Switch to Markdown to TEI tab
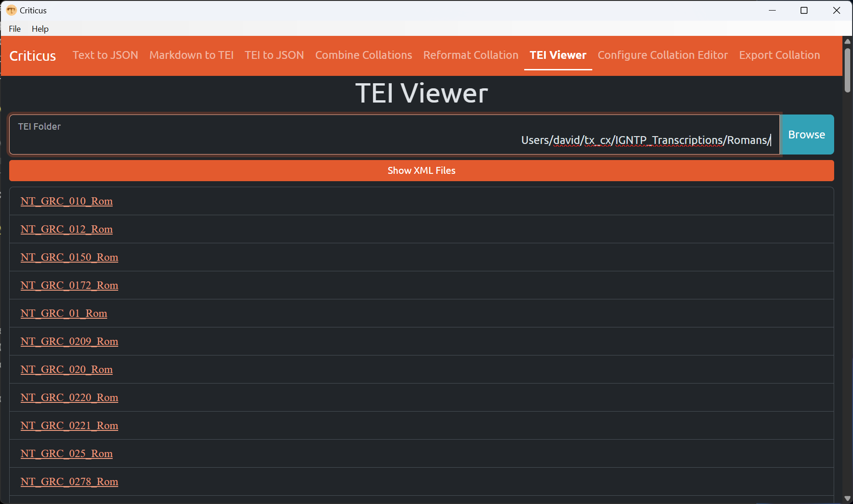 [x=191, y=55]
